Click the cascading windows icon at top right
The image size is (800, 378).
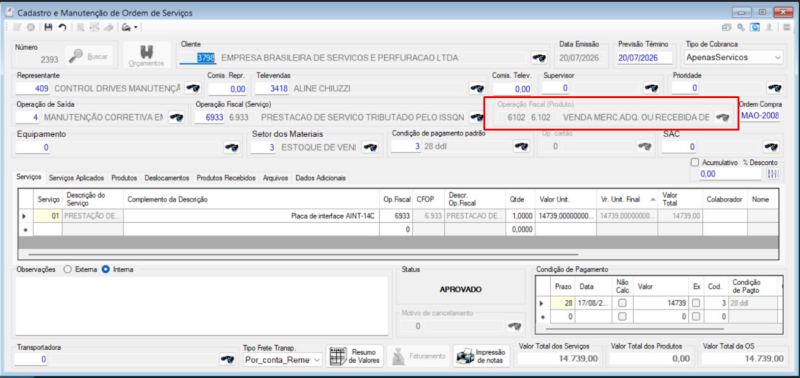727,28
